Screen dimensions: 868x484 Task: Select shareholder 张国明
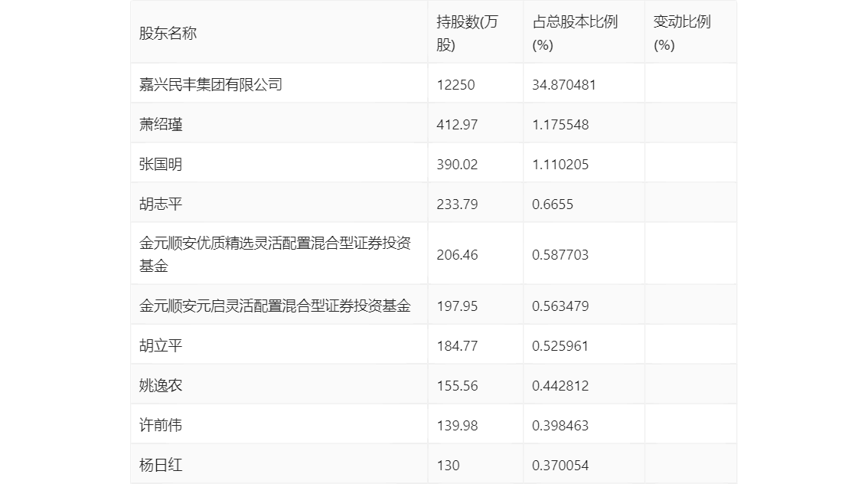(x=161, y=165)
